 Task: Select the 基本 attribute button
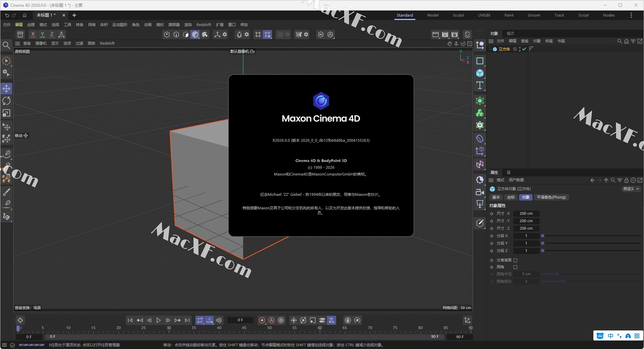pyautogui.click(x=496, y=197)
